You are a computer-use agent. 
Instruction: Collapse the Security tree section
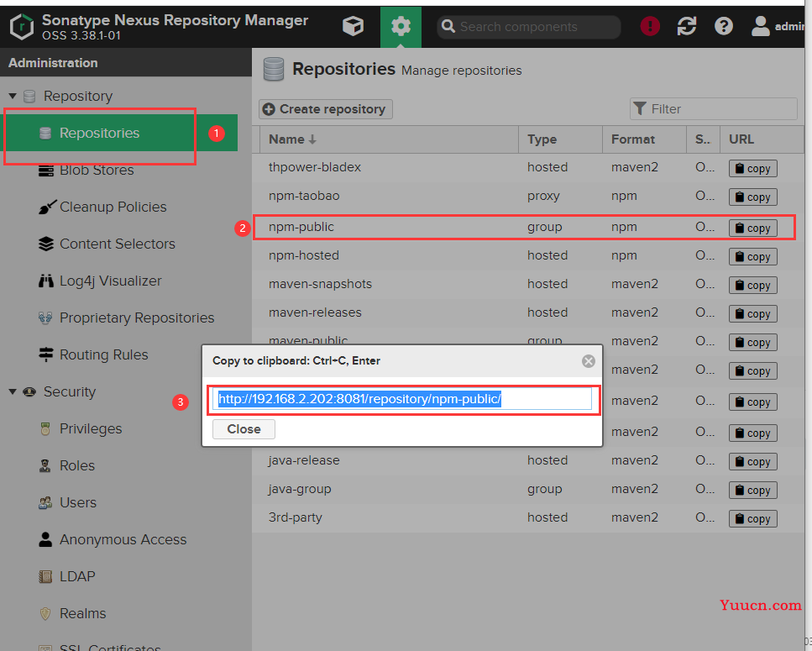(x=13, y=391)
